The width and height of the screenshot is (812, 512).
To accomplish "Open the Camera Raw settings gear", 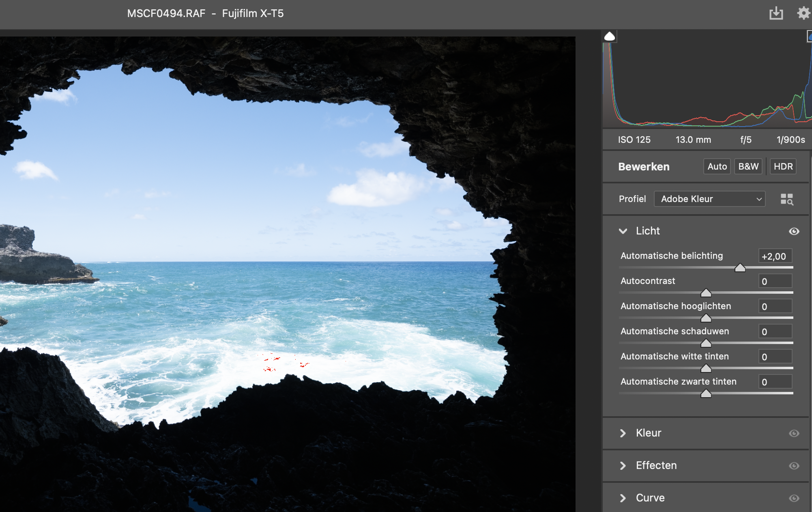I will 804,13.
